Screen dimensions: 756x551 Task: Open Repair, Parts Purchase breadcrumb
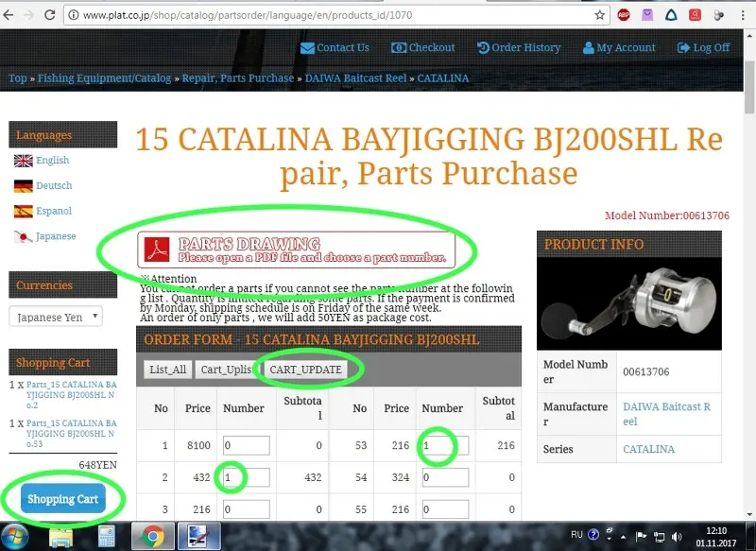click(x=238, y=78)
